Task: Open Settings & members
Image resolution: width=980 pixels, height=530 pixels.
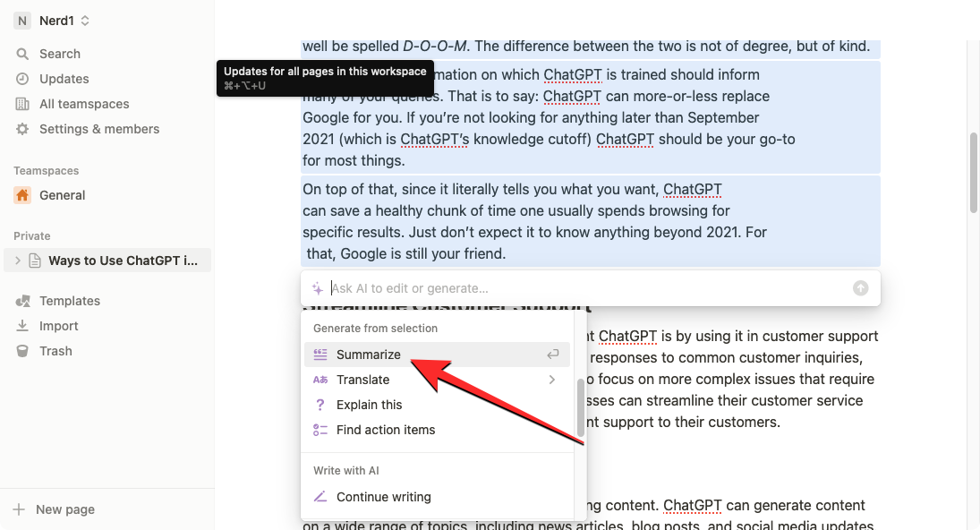Action: (x=98, y=129)
